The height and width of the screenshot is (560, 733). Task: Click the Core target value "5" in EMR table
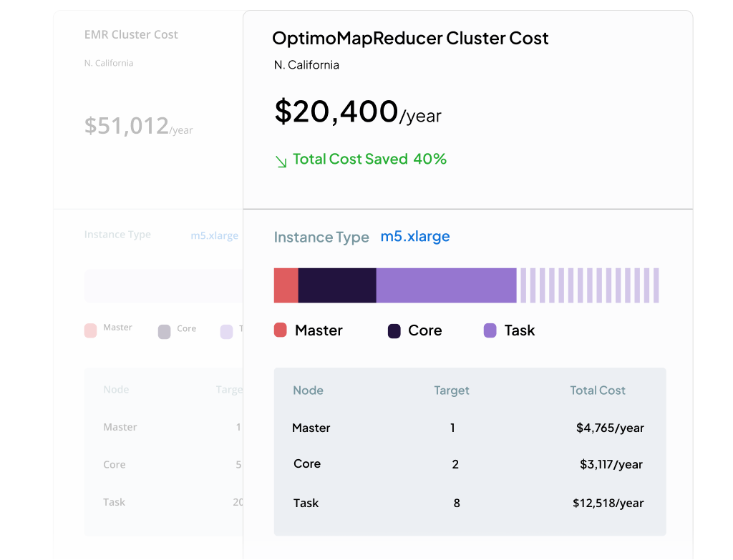pyautogui.click(x=238, y=465)
